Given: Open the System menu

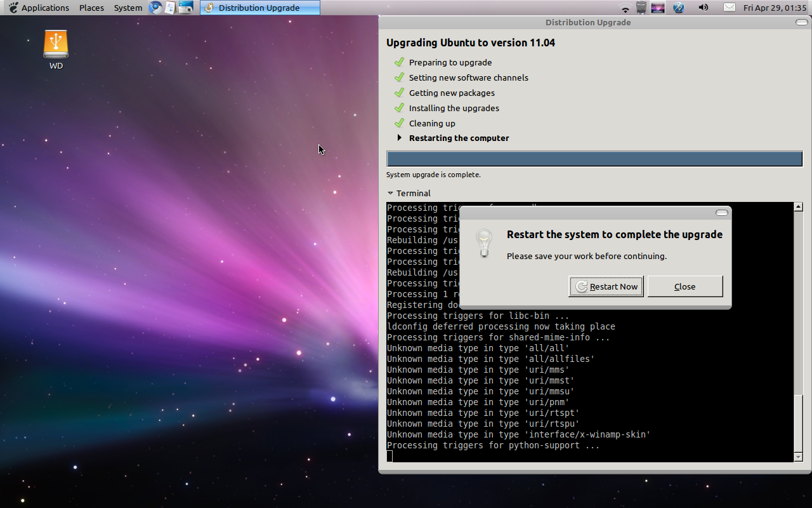Looking at the screenshot, I should point(128,8).
